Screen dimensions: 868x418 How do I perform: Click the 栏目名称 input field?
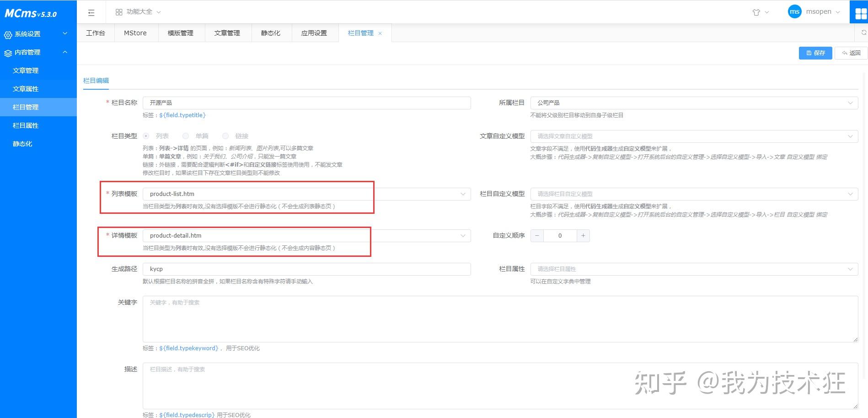coord(306,103)
